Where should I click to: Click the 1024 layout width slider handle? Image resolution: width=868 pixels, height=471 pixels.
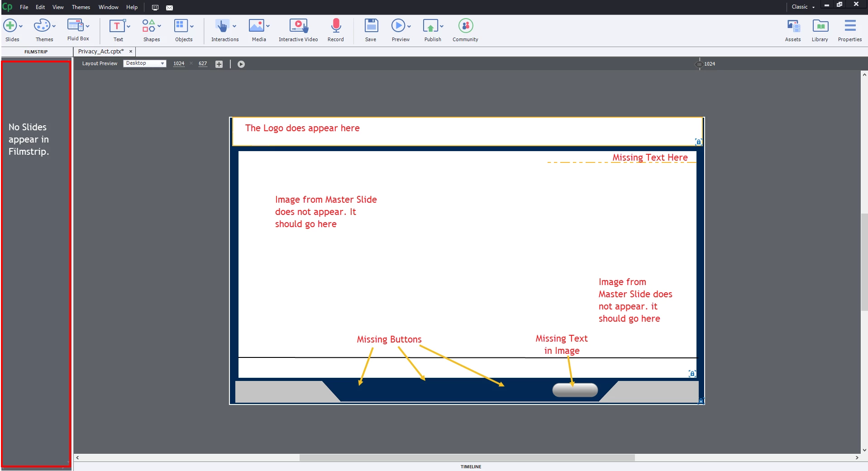click(699, 64)
